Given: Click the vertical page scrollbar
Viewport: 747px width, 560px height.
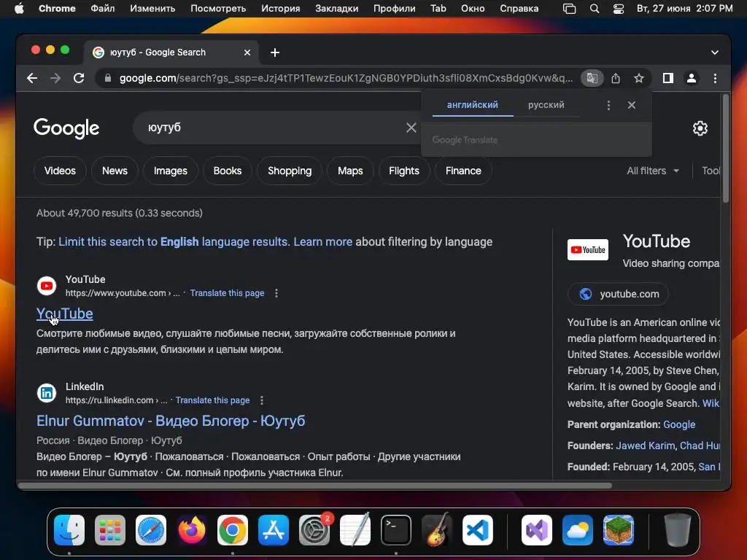Looking at the screenshot, I should (726, 149).
